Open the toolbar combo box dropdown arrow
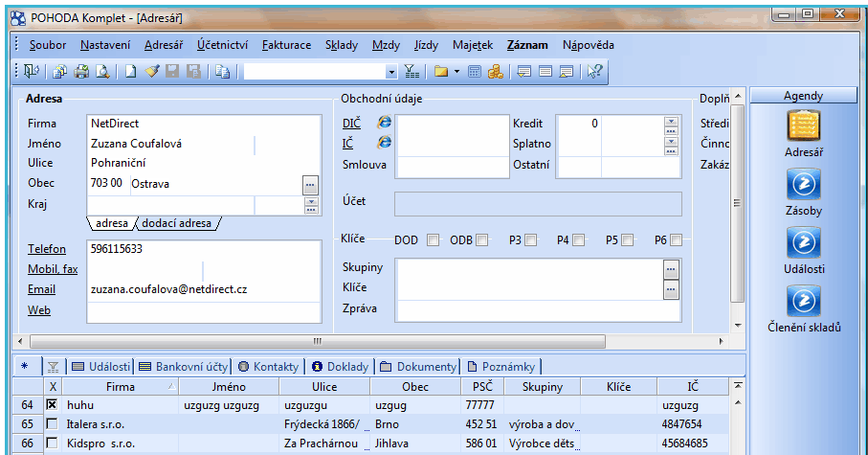Image resolution: width=868 pixels, height=455 pixels. (x=390, y=72)
